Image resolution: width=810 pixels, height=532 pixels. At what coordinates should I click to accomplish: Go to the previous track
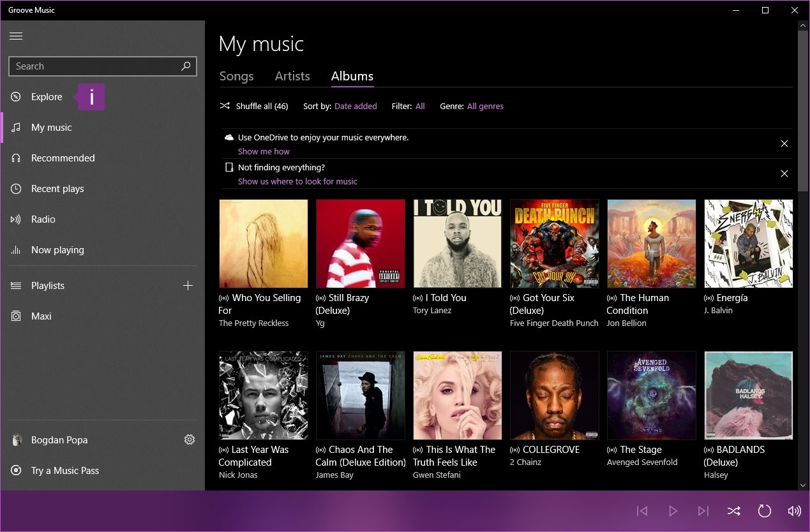tap(642, 511)
